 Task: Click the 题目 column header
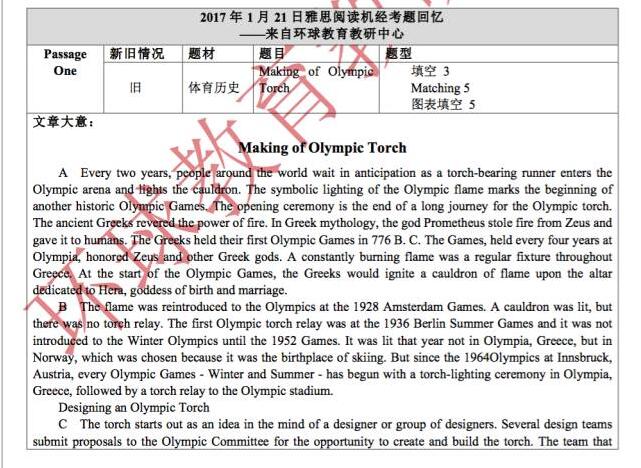click(x=272, y=54)
